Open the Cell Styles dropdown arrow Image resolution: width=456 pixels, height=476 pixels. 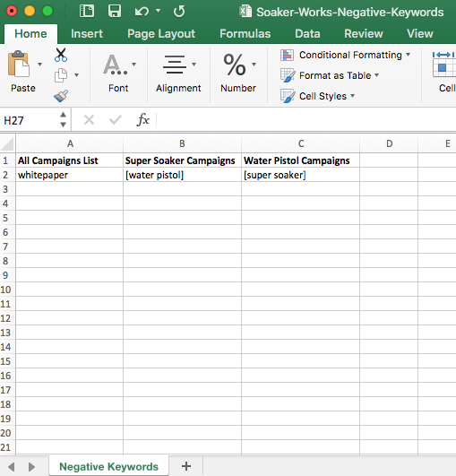click(352, 96)
